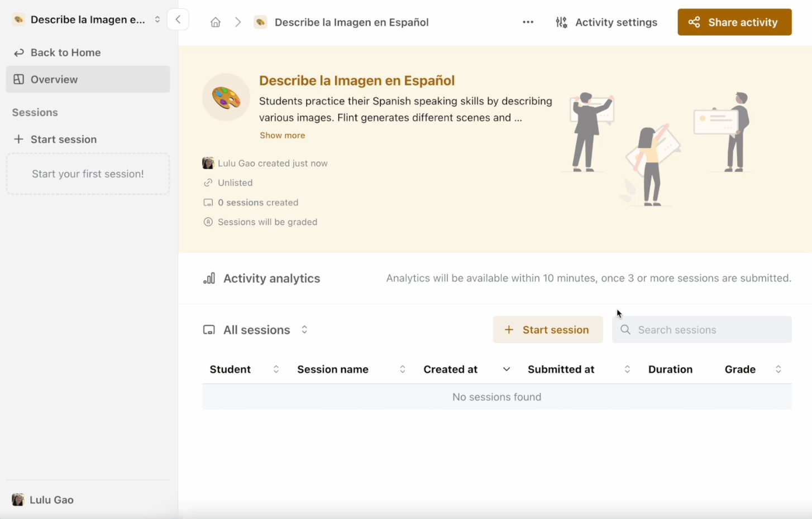Click the magnifier icon in search box

pos(625,330)
